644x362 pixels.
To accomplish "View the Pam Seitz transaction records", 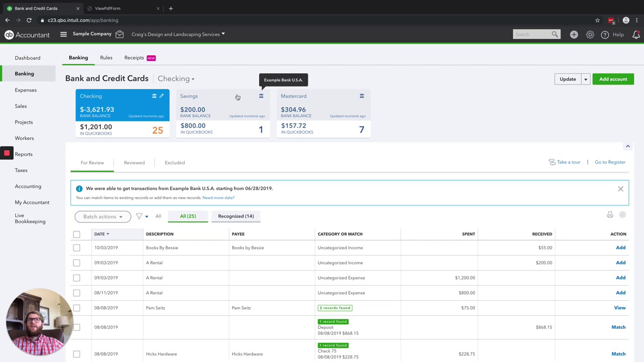I will click(x=620, y=308).
